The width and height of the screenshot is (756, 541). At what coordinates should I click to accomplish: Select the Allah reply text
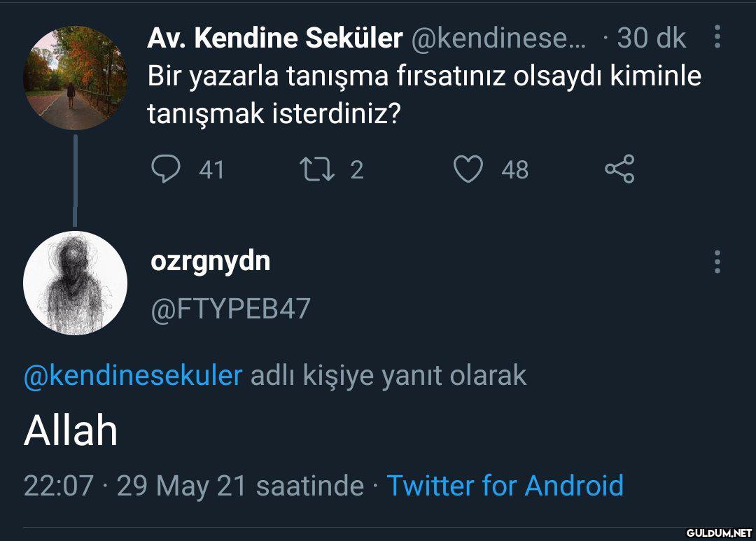click(x=71, y=430)
